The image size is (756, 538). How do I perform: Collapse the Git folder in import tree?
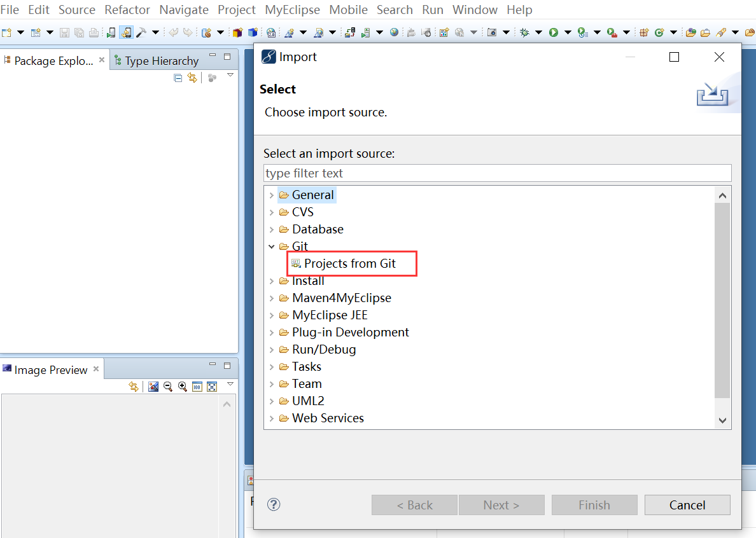click(272, 247)
